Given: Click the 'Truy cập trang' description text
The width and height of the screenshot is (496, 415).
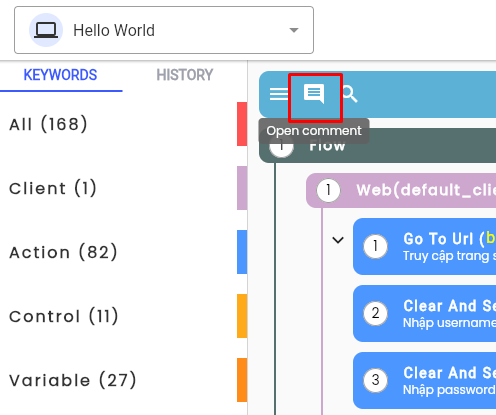Looking at the screenshot, I should (449, 256).
